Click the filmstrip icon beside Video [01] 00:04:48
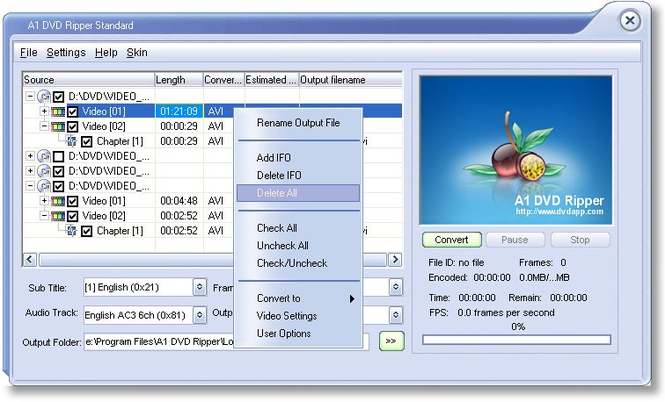This screenshot has width=665, height=402. point(58,201)
